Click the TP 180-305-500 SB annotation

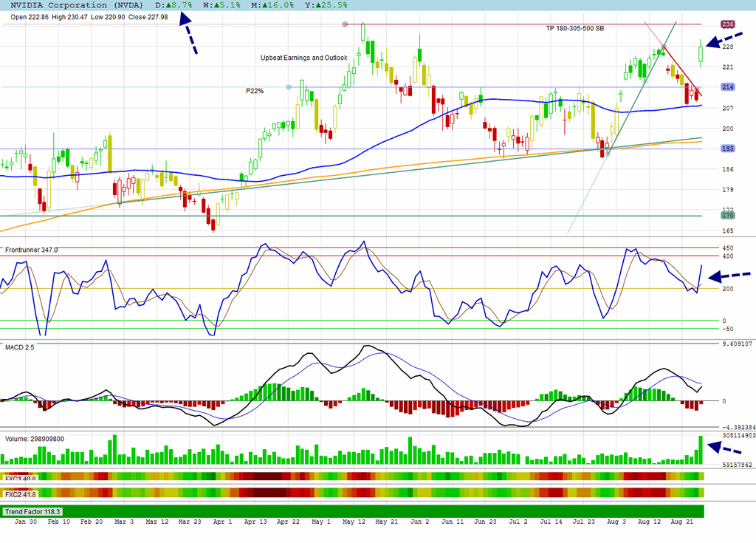click(x=574, y=29)
